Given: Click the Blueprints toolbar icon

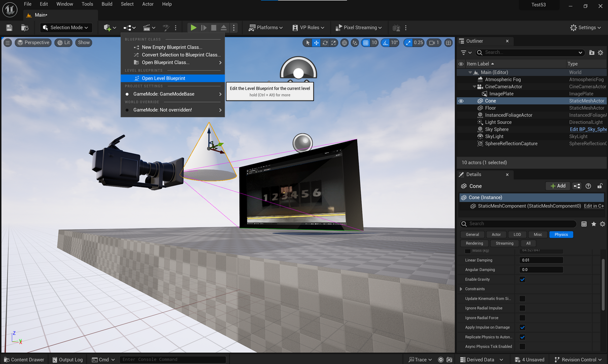Looking at the screenshot, I should (130, 27).
